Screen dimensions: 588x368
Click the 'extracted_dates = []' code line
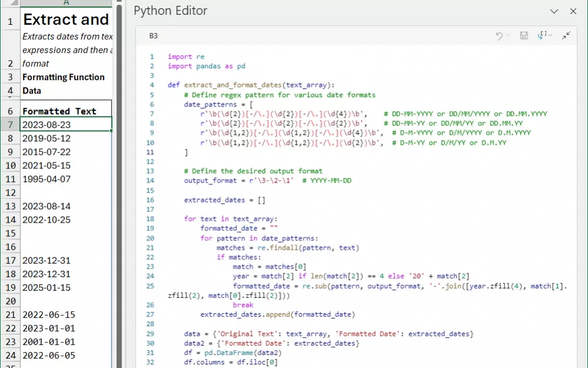(225, 200)
